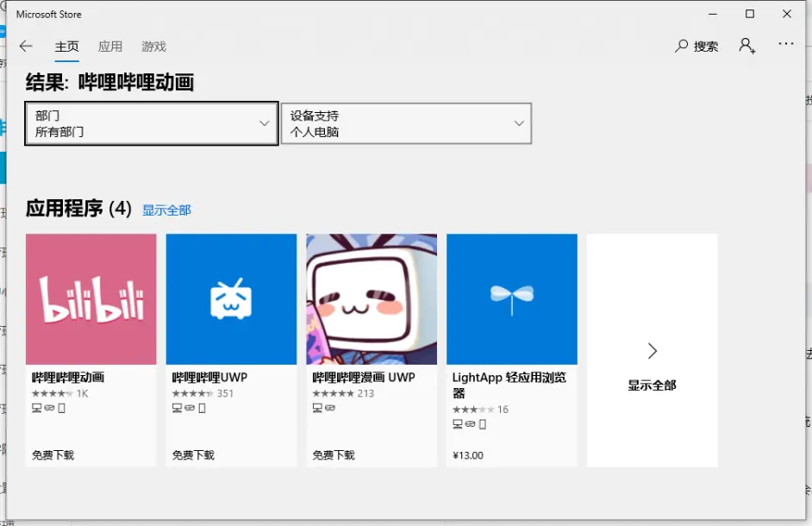Viewport: 812px width, 526px height.
Task: Click PC device icon under LightApp
Action: (x=457, y=424)
